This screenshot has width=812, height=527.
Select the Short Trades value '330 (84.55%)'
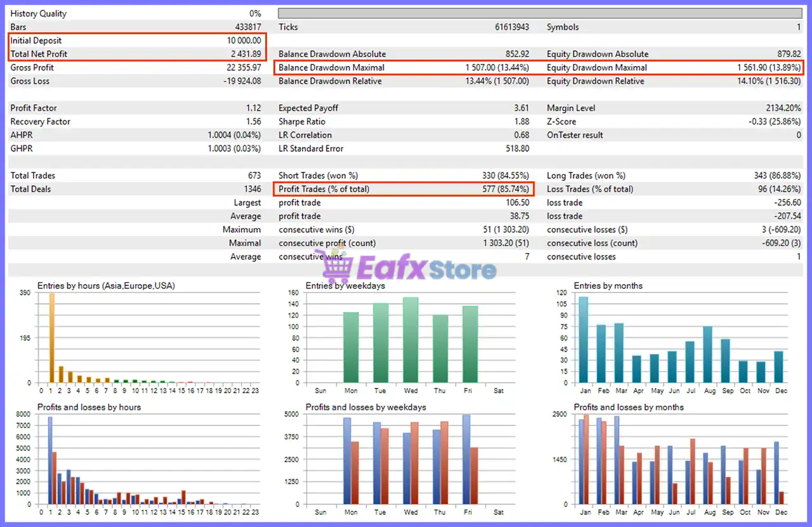(506, 176)
